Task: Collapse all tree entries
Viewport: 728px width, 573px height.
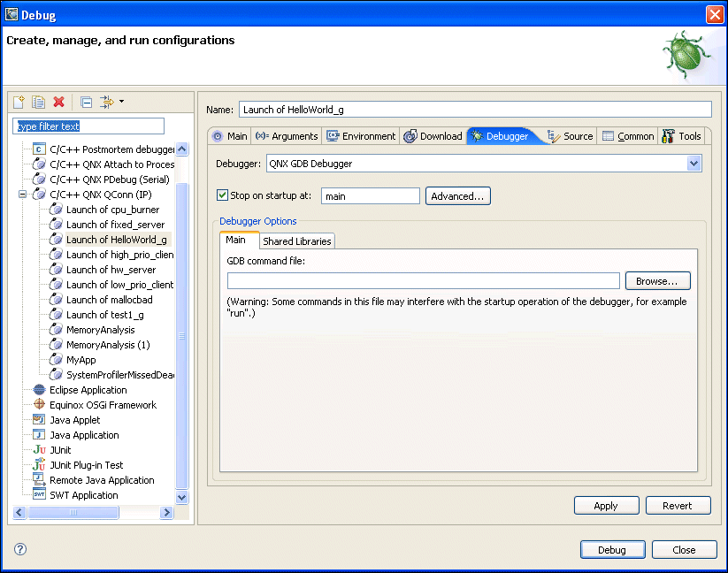Action: point(86,102)
